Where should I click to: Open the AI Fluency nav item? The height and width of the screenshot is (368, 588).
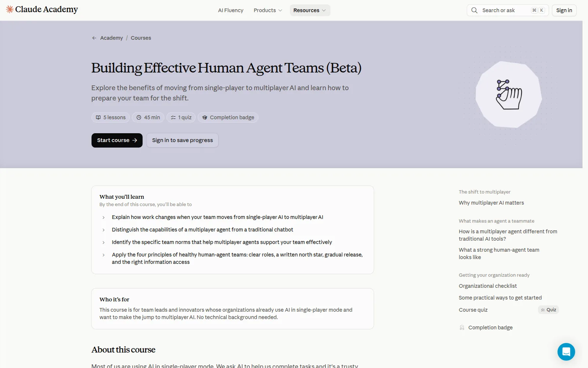pyautogui.click(x=231, y=10)
